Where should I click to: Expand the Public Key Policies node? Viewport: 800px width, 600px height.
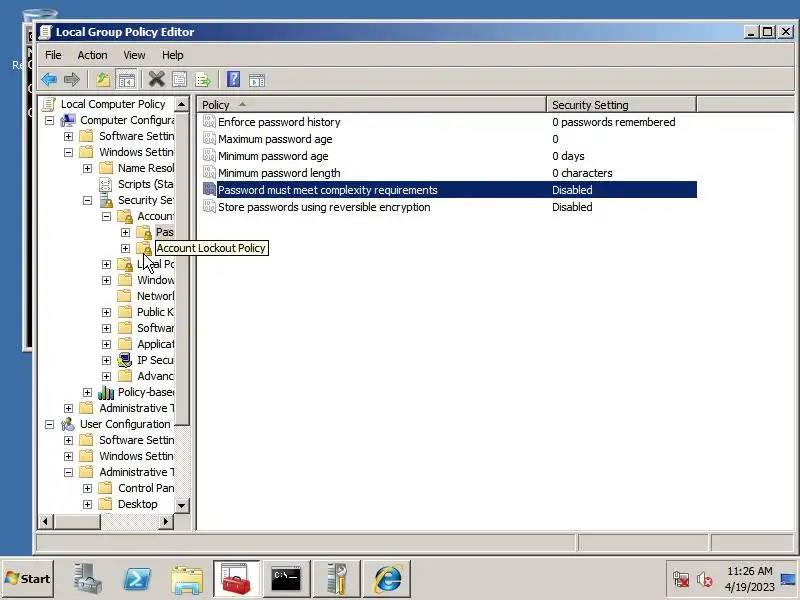(x=106, y=312)
